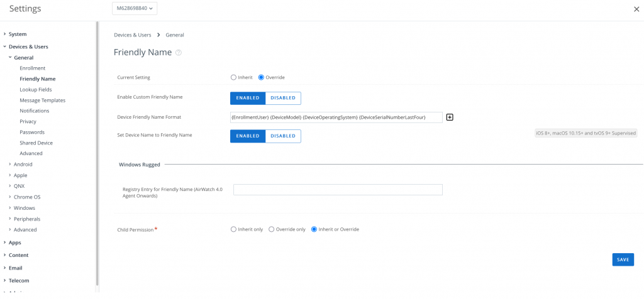Screen dimensions: 644x299
Task: Select the Override current setting option
Action: pos(262,77)
